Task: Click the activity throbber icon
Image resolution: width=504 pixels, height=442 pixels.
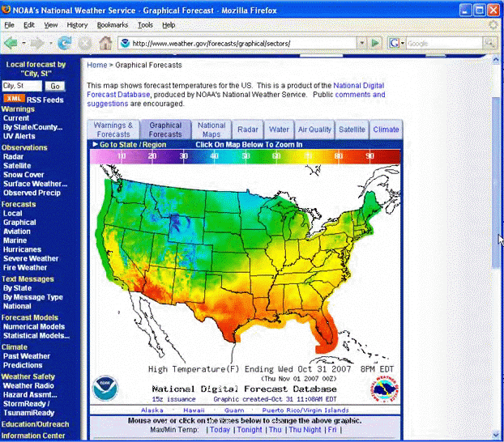Action: [493, 25]
